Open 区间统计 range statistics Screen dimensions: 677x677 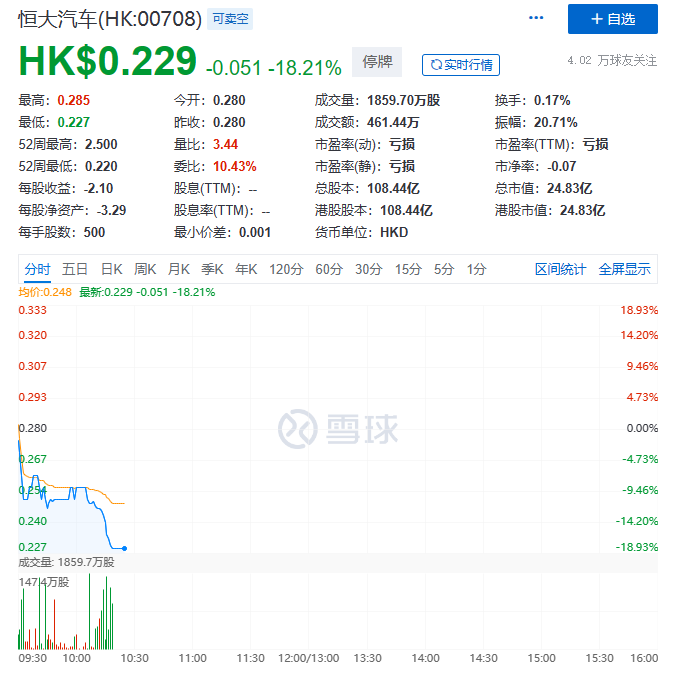(560, 269)
